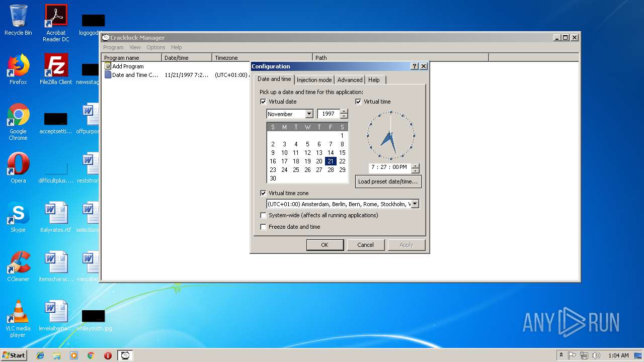Click the OK button

click(x=325, y=245)
